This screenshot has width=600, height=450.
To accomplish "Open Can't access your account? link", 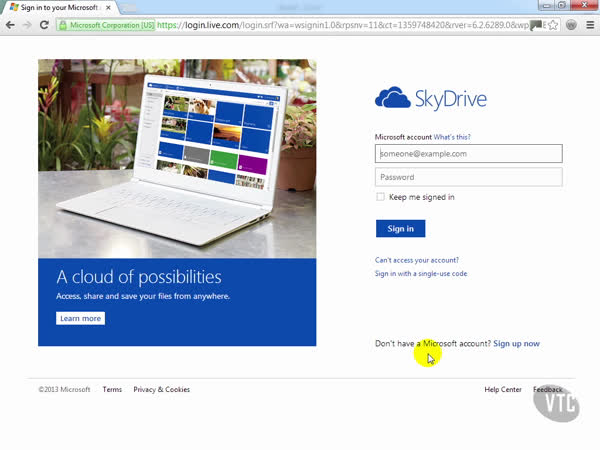I will click(x=417, y=260).
